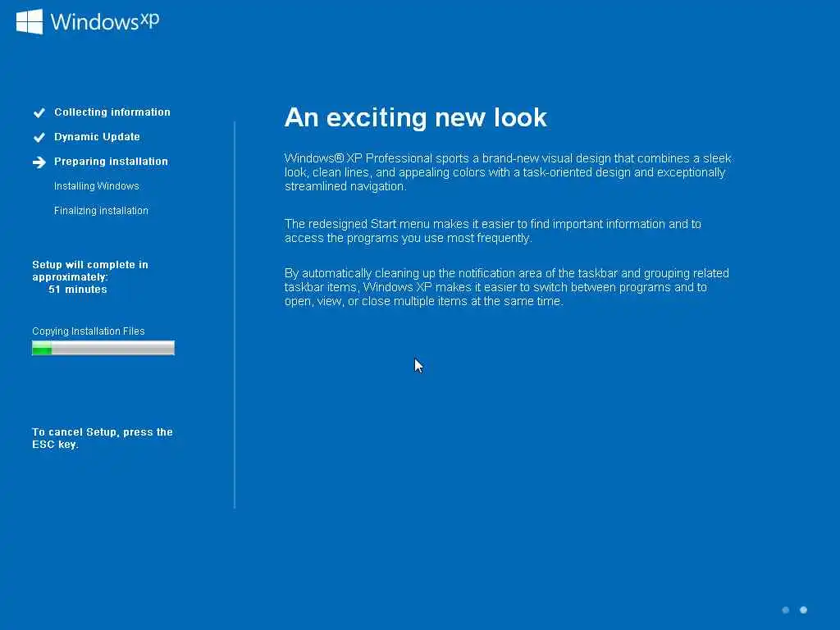
Task: Click the An exciting new look heading
Action: tap(416, 117)
